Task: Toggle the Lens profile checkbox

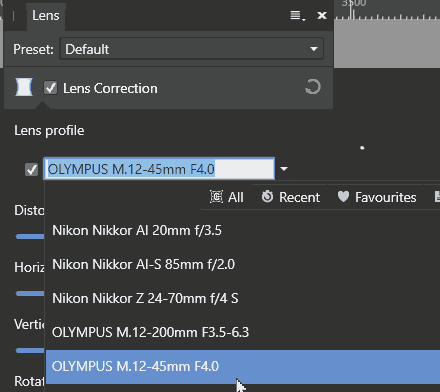Action: (x=32, y=169)
